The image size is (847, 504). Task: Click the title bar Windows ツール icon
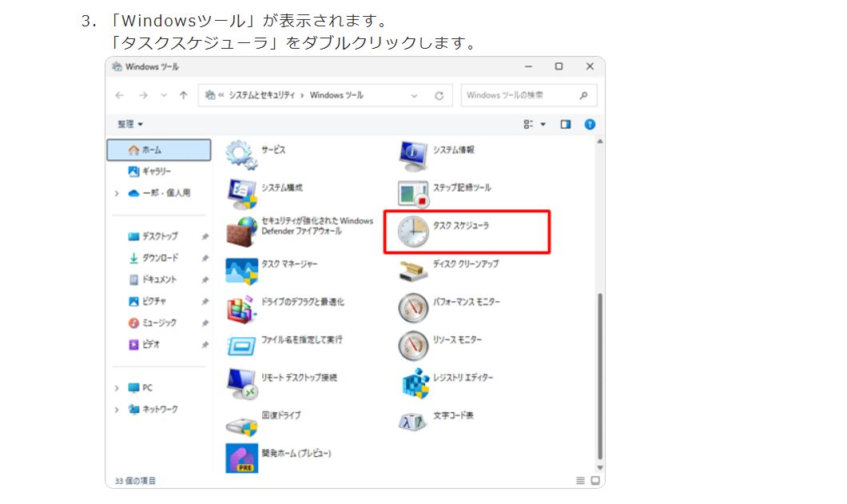(x=117, y=66)
